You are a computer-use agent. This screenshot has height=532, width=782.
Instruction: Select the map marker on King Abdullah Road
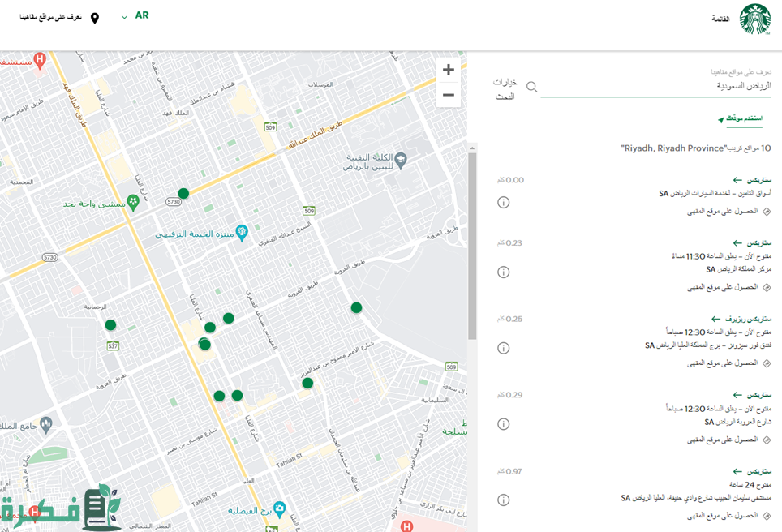[x=183, y=193]
